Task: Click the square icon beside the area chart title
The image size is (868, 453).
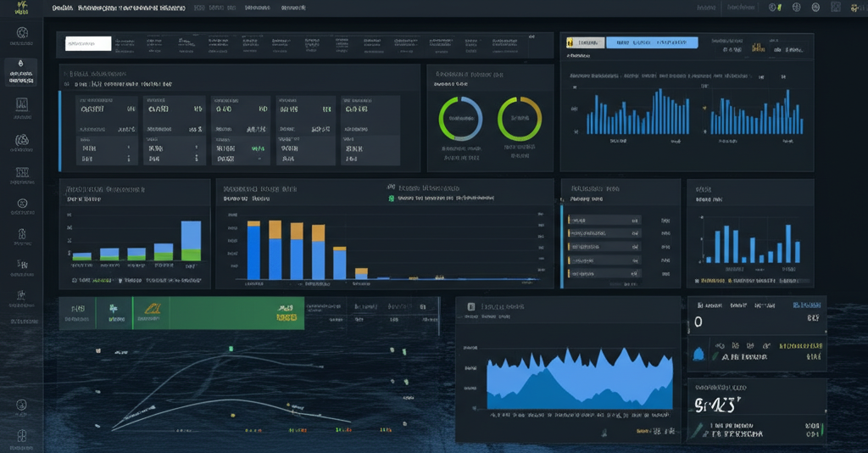Action: pyautogui.click(x=471, y=306)
